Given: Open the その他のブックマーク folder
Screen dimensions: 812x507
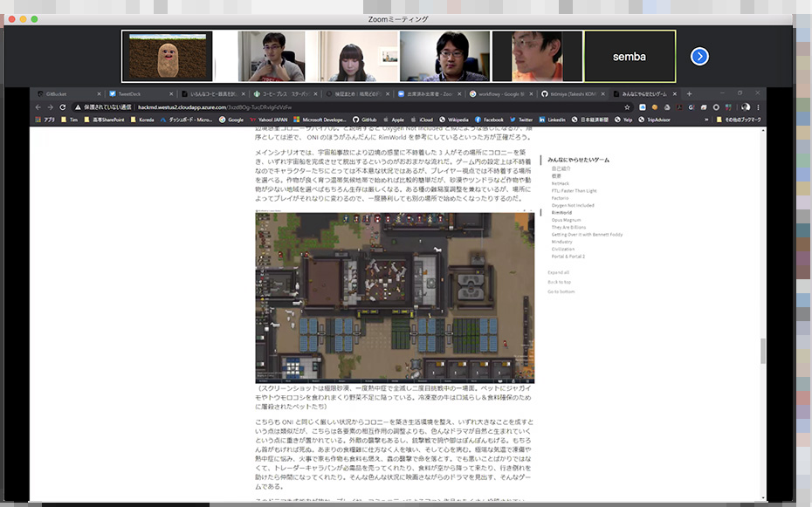Looking at the screenshot, I should 739,120.
